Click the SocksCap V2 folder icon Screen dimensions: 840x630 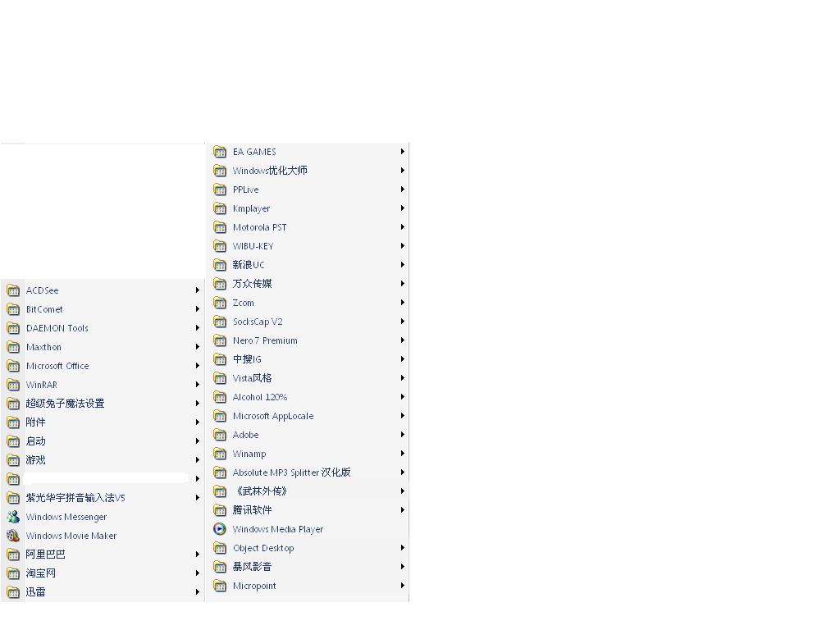220,322
